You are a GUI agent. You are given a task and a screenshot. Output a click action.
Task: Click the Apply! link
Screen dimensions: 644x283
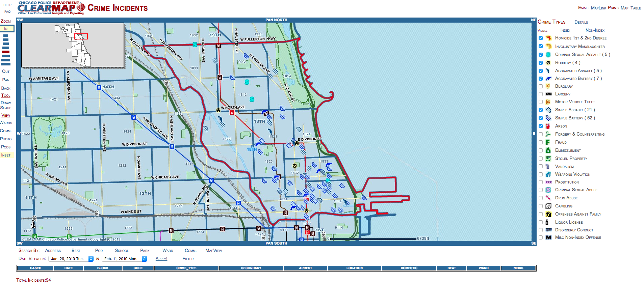tap(161, 259)
